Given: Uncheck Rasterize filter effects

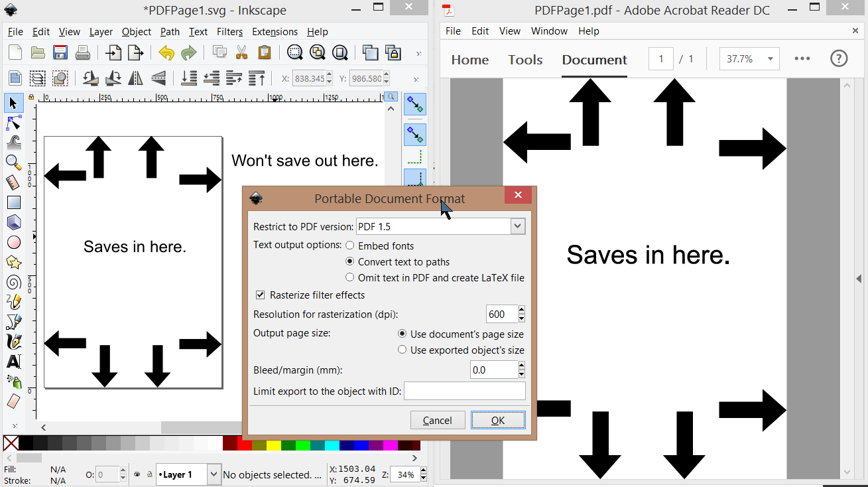Looking at the screenshot, I should point(261,295).
